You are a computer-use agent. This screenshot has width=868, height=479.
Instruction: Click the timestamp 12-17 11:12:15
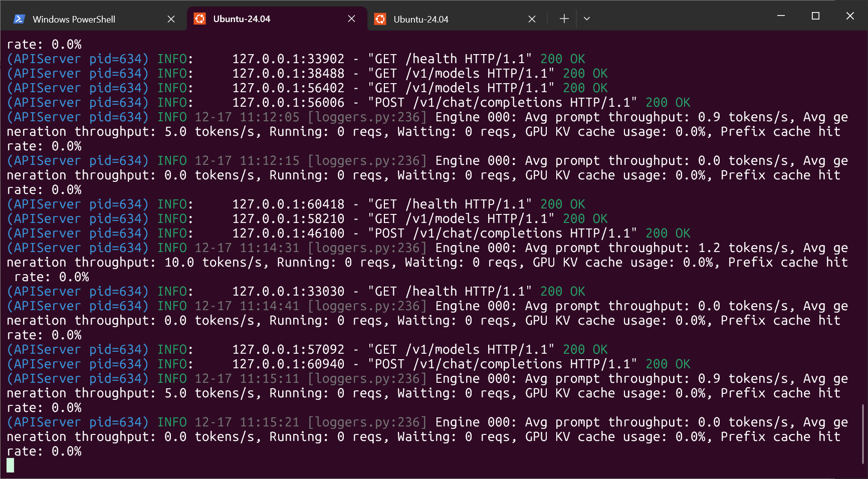247,161
